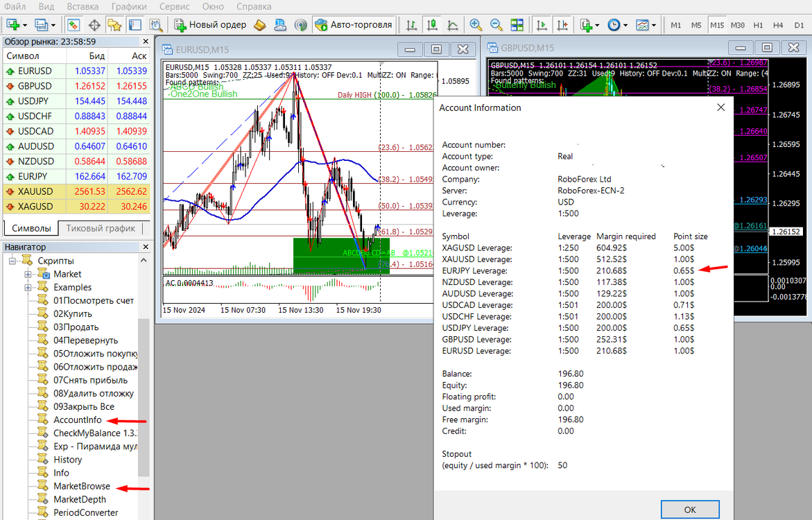This screenshot has width=812, height=520.
Task: Close the Навигатор panel
Action: tap(146, 247)
